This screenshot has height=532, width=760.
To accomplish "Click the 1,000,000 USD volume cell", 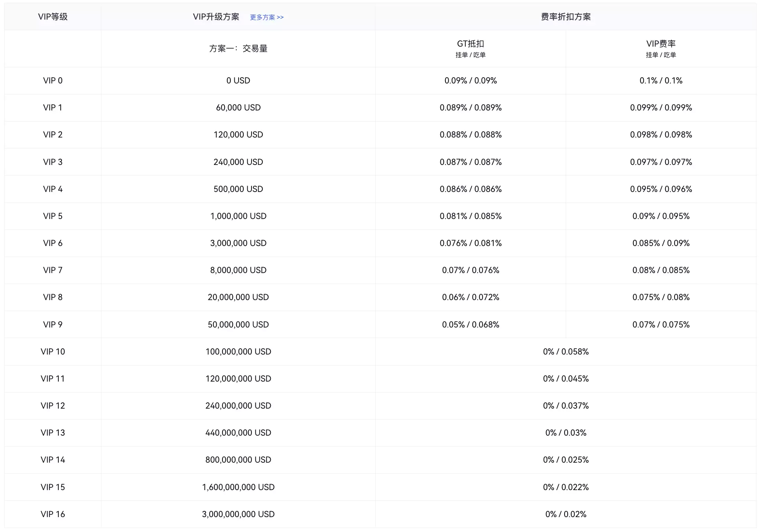I will (238, 216).
